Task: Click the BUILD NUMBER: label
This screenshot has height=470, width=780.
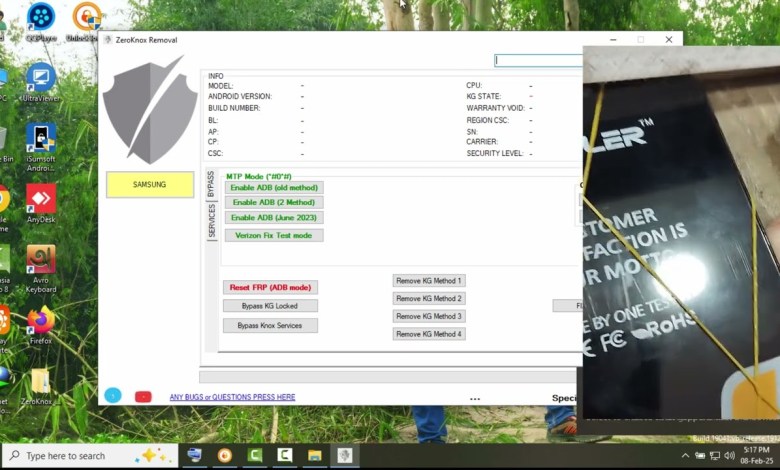Action: tap(234, 108)
